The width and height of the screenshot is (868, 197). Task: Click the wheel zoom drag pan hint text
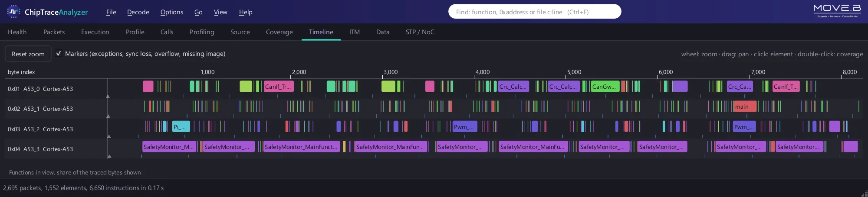coord(772,54)
